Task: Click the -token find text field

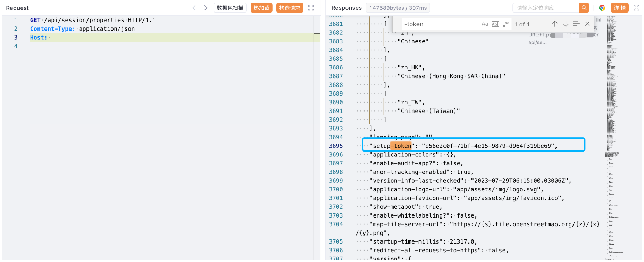Action: pos(440,24)
